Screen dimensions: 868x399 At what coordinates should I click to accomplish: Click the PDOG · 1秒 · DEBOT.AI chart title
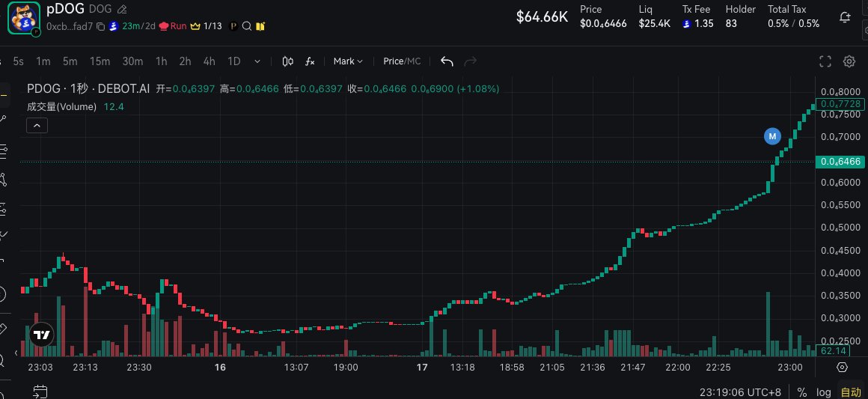tap(88, 88)
